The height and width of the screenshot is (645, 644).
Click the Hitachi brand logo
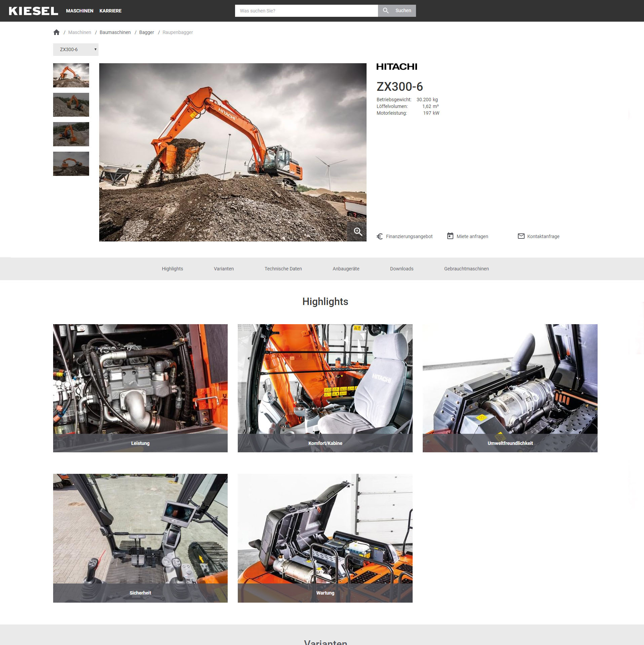(x=396, y=67)
